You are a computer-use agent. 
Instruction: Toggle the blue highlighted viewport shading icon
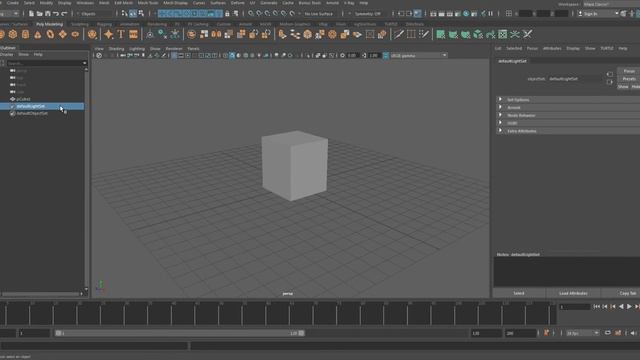(232, 56)
